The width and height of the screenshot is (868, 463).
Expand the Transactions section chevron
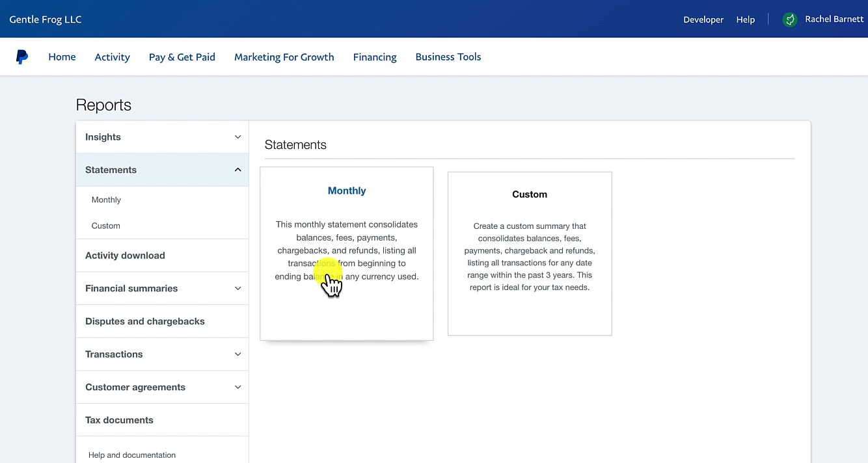click(237, 354)
